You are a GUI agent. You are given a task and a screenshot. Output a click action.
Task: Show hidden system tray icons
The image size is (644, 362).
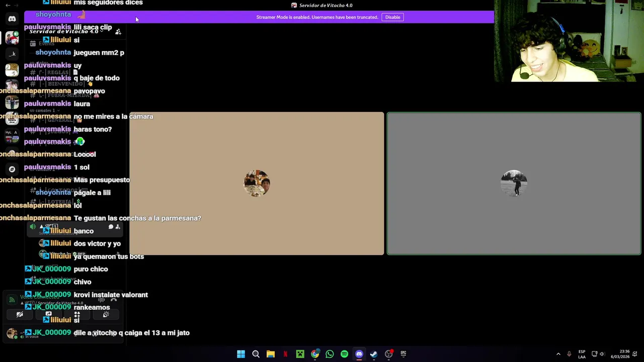coord(558,354)
